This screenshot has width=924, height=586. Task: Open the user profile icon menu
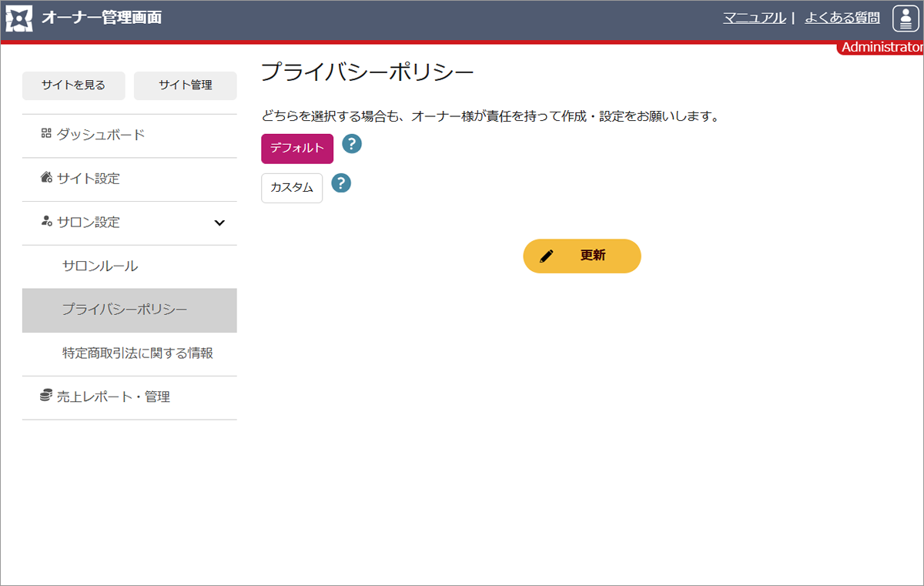904,18
